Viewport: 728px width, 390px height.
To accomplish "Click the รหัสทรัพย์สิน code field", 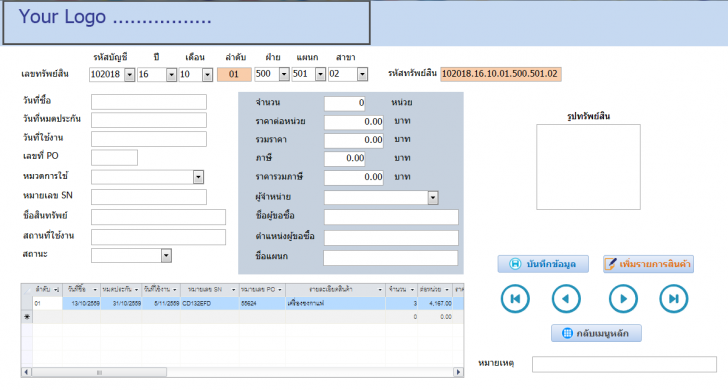I will pyautogui.click(x=500, y=74).
